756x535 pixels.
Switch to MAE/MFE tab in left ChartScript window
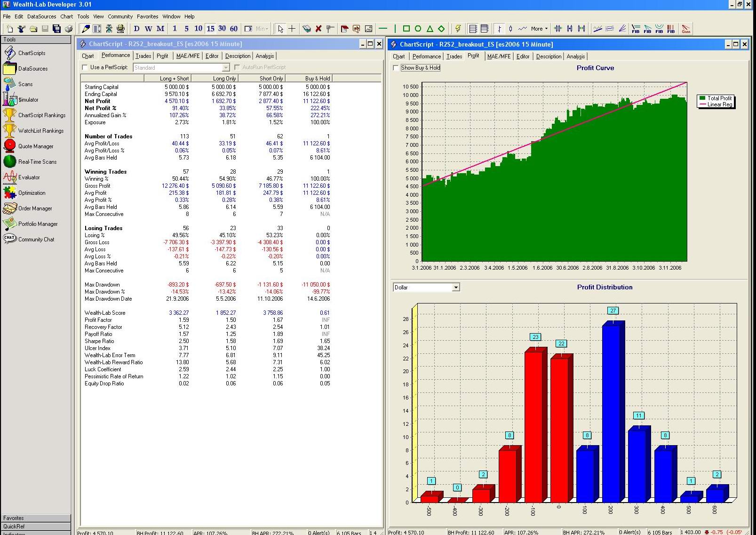[x=188, y=56]
